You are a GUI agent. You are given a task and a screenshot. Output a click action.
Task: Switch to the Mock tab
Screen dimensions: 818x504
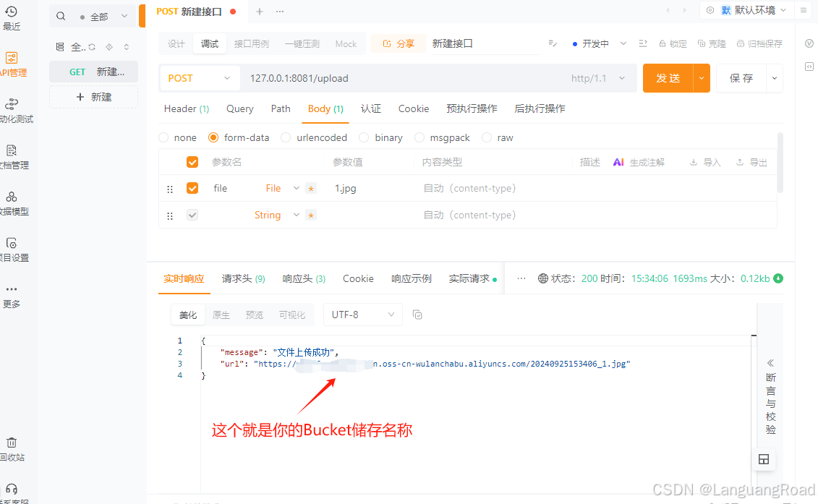346,43
